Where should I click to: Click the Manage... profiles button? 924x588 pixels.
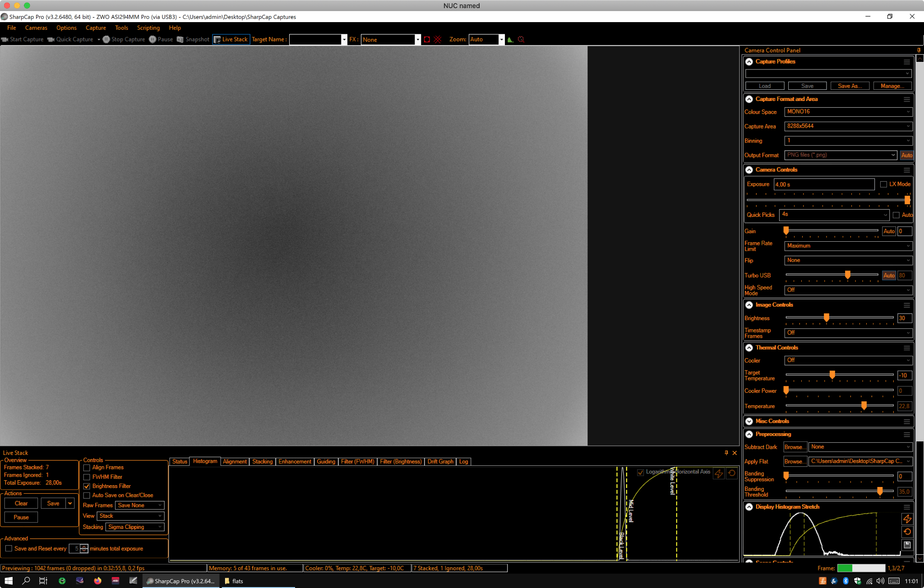pyautogui.click(x=892, y=86)
